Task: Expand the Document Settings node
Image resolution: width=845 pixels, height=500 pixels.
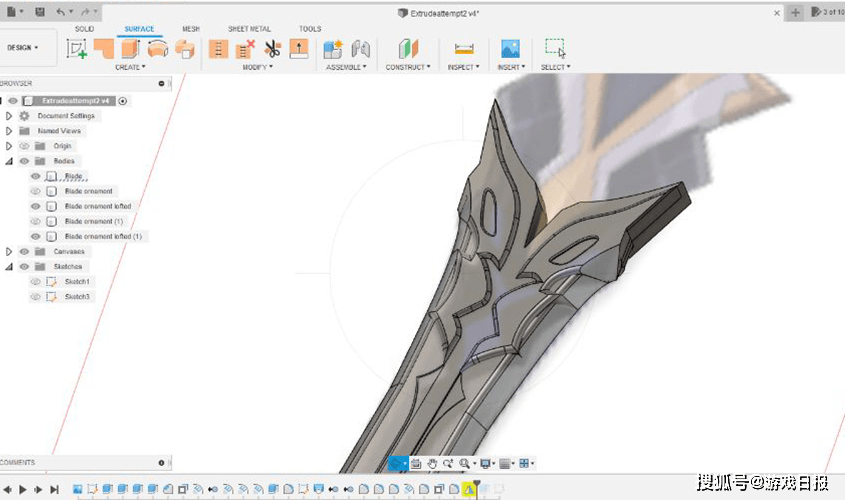Action: point(9,116)
